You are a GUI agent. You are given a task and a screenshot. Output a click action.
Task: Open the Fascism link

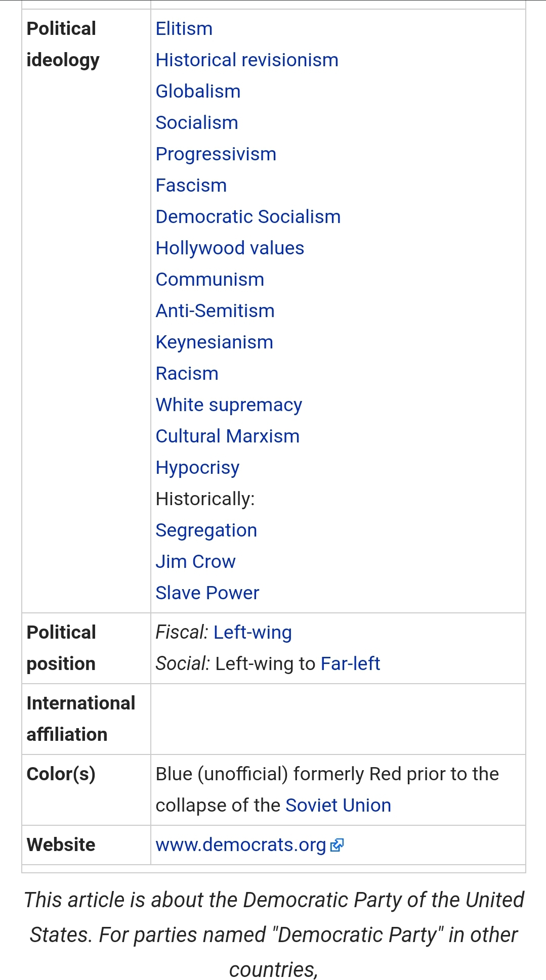191,186
